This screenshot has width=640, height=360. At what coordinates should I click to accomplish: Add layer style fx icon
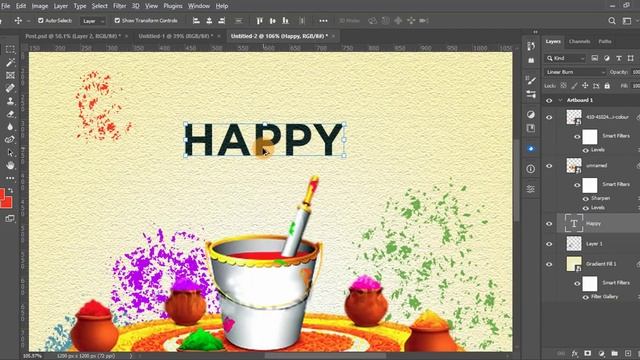click(575, 353)
